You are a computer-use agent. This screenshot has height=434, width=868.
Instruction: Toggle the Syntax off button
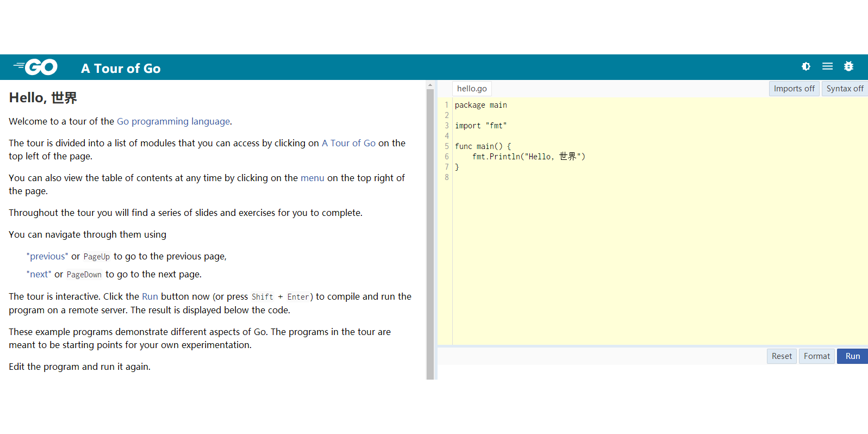point(845,89)
